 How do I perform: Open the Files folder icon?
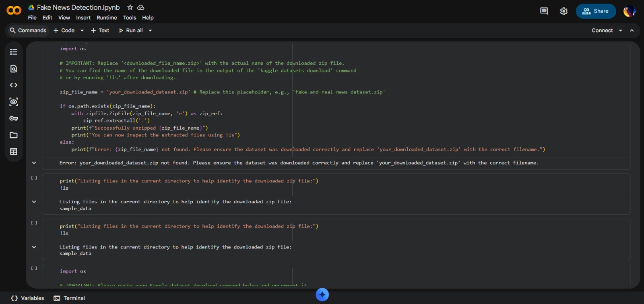click(x=14, y=135)
